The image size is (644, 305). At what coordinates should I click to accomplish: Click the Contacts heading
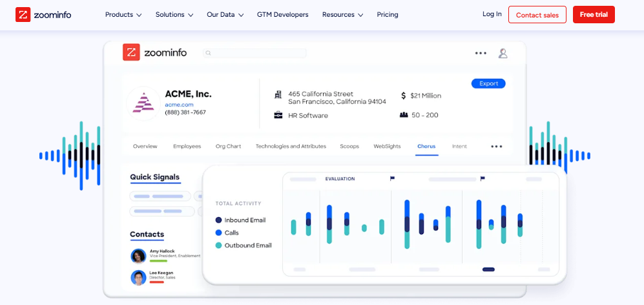[147, 235]
